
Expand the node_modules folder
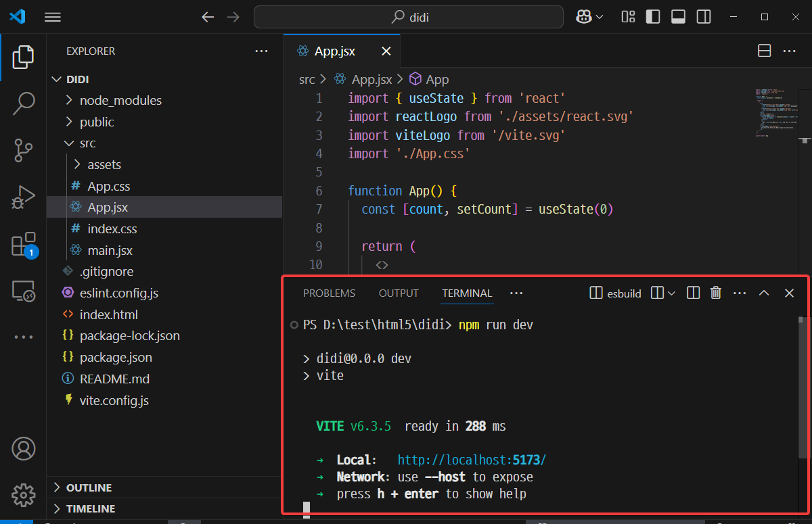120,100
